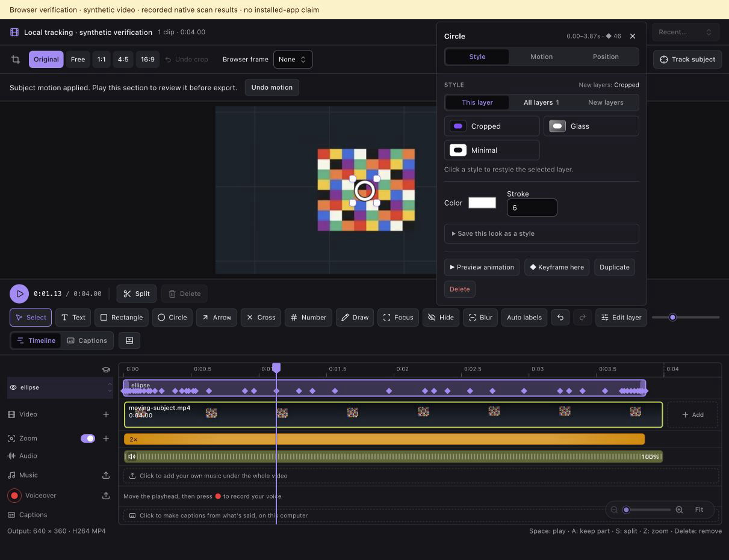Start voiceover recording with red button
Screen dimensions: 729x560
pyautogui.click(x=14, y=496)
